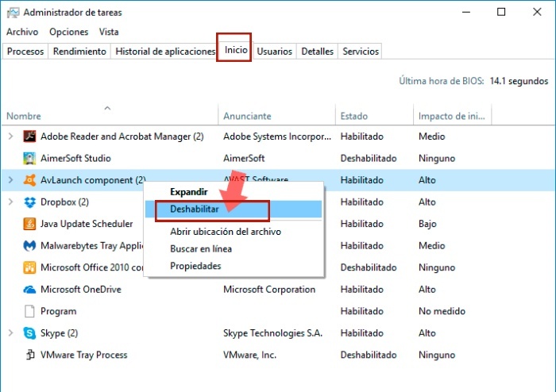Open the Opciones menu
The image size is (556, 392).
[x=69, y=32]
